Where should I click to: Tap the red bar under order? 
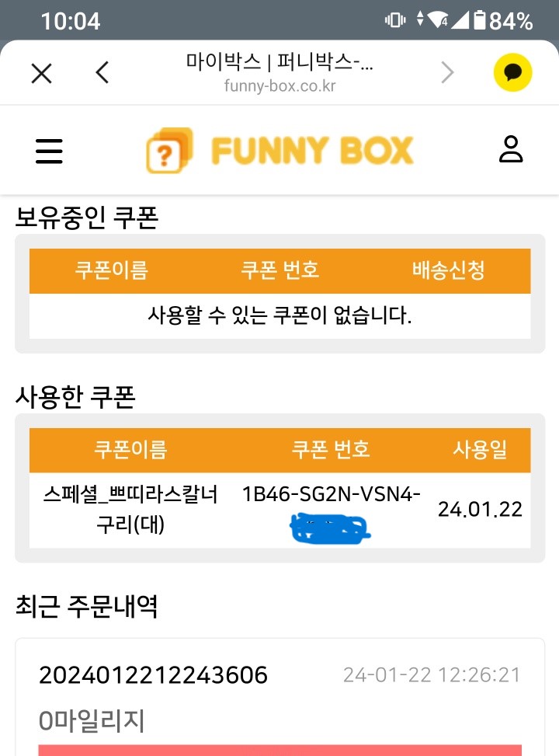click(x=279, y=750)
